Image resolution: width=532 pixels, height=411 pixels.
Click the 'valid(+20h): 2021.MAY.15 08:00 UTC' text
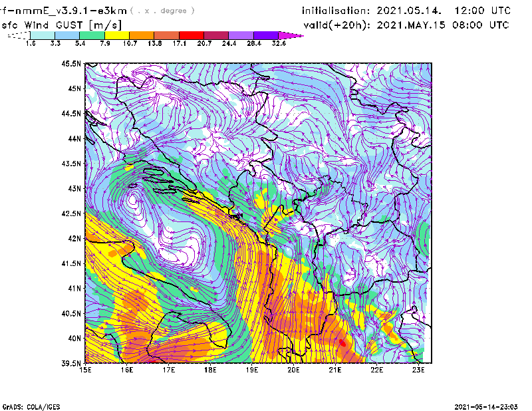406,25
